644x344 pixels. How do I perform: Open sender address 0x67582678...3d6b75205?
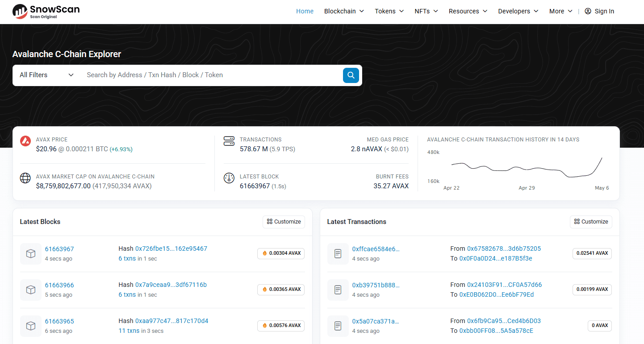point(504,249)
